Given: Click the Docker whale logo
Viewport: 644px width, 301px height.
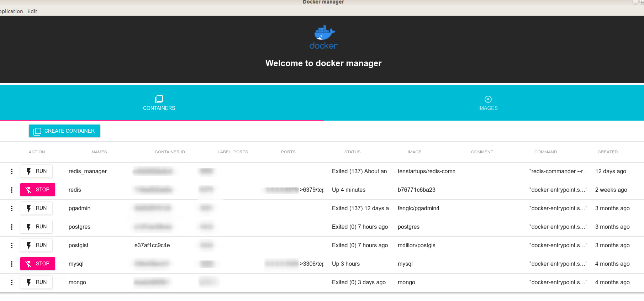Looking at the screenshot, I should click(x=324, y=37).
